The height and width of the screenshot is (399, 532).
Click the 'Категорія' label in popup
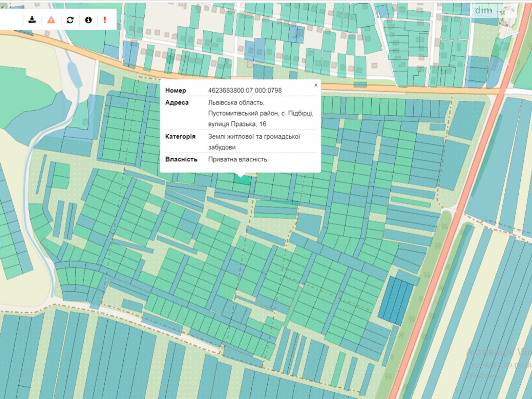(180, 137)
